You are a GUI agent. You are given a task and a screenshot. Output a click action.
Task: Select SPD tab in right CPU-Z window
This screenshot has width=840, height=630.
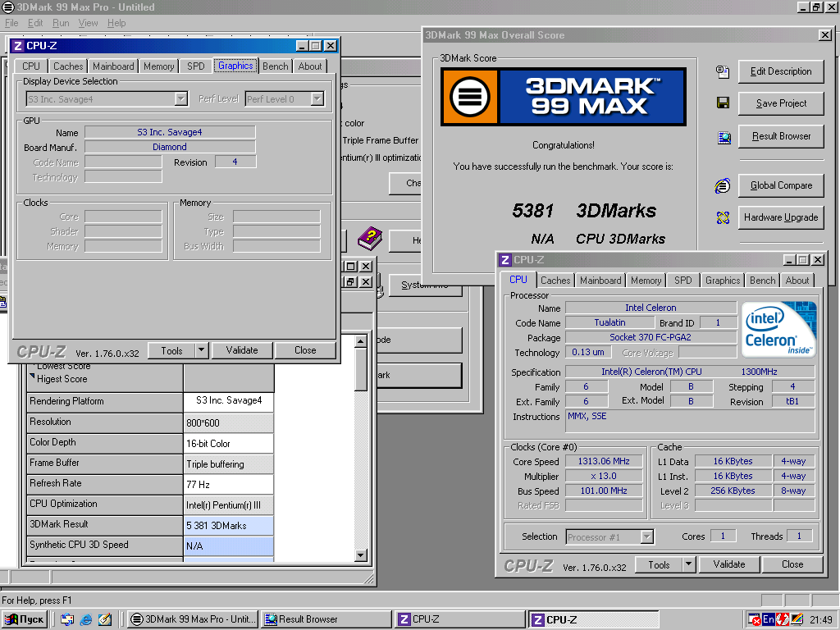(x=682, y=281)
